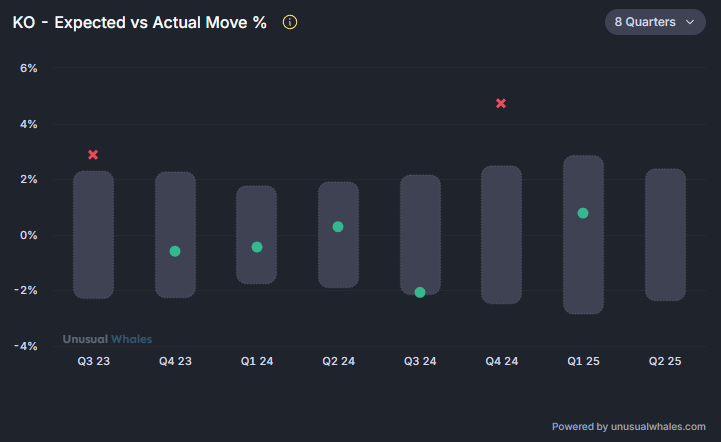Click the Q3 23 axis label
The image size is (721, 442).
93,361
